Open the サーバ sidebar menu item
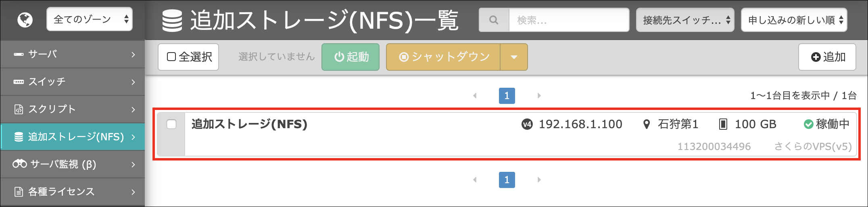The image size is (868, 207). 73,54
